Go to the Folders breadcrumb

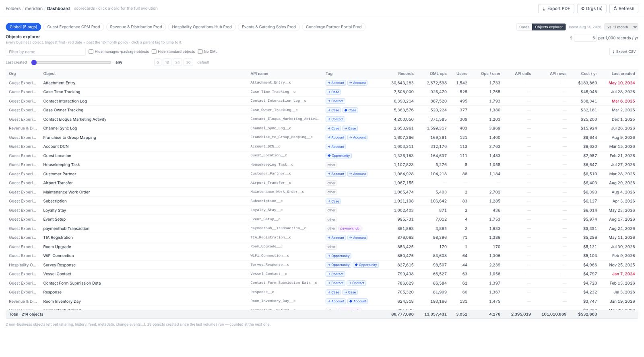point(13,8)
